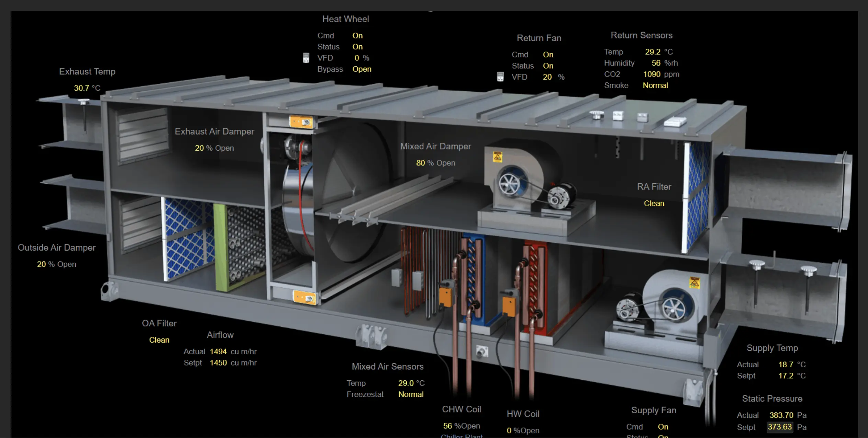Image resolution: width=868 pixels, height=438 pixels.
Task: Toggle the Heat Wheel Cmd setting
Action: click(x=357, y=35)
